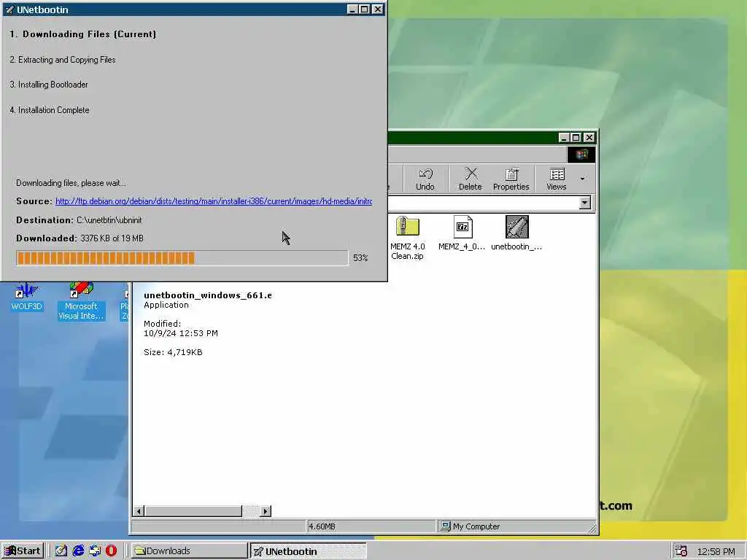Click the 12:58 PM system clock
Image resolution: width=747 pixels, height=560 pixels.
(x=716, y=551)
